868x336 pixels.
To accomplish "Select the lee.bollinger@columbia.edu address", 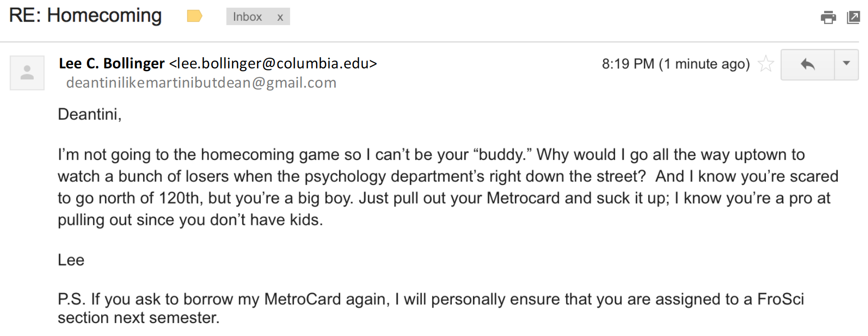I will 273,63.
